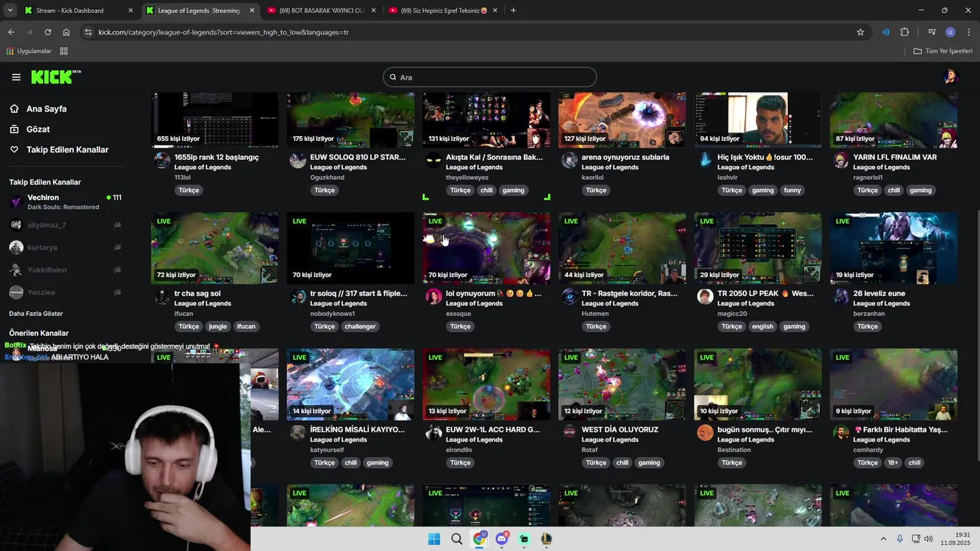
Task: Click ifucan streamer avatar
Action: pyautogui.click(x=162, y=297)
